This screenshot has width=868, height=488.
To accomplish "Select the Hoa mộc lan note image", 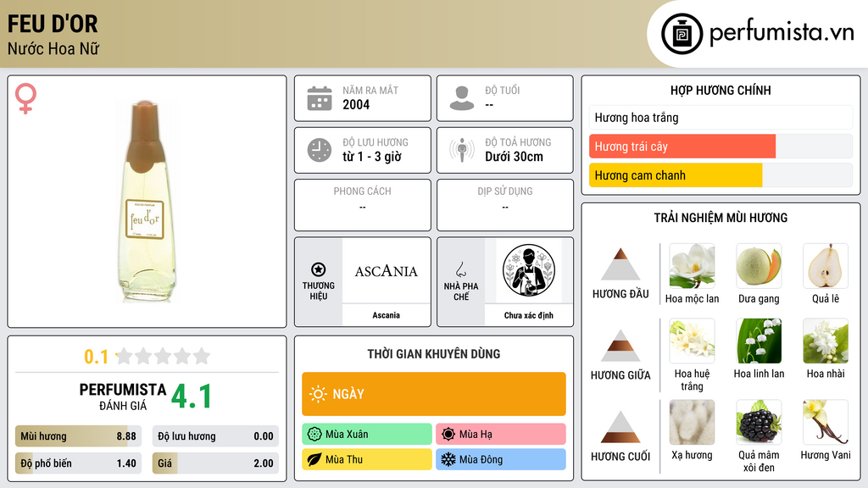I will (x=692, y=266).
